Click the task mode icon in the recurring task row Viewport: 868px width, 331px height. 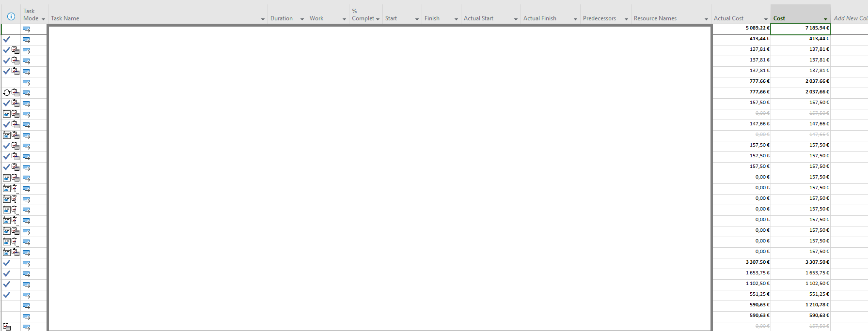27,93
